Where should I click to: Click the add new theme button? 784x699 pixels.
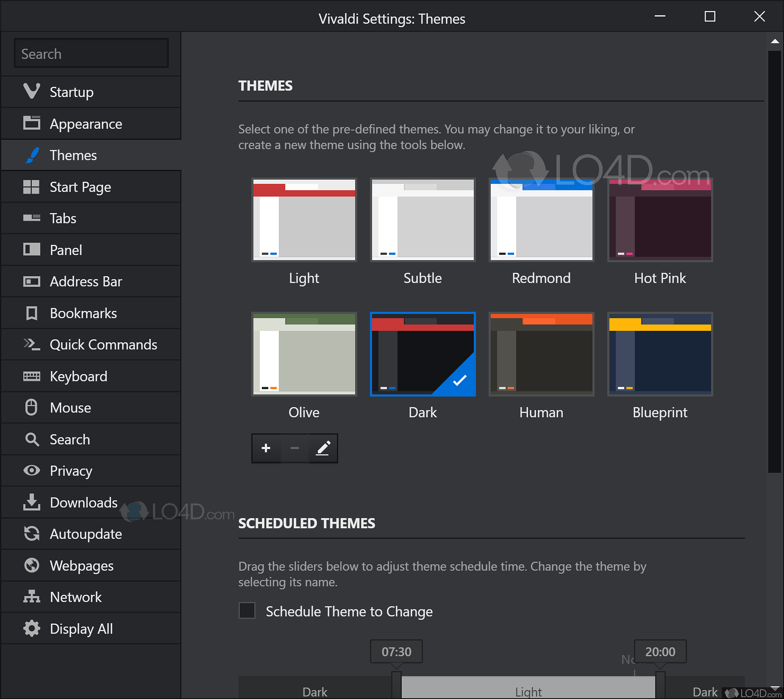[x=266, y=448]
